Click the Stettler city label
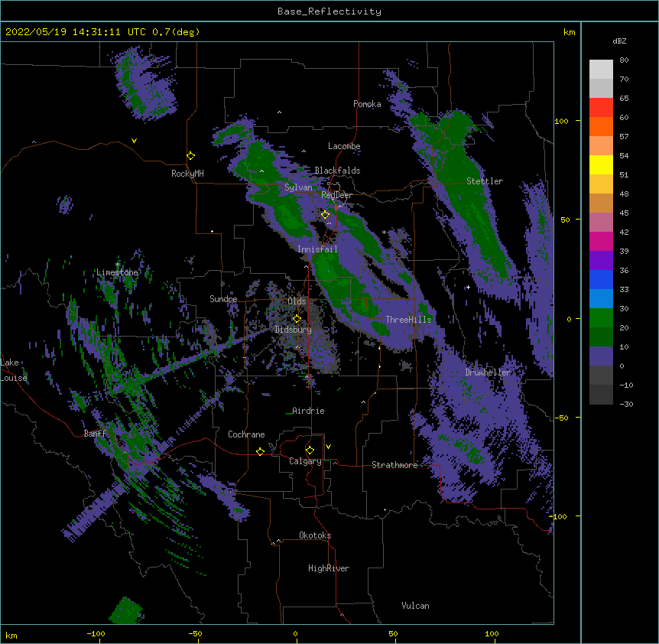The height and width of the screenshot is (644, 659). (x=485, y=181)
